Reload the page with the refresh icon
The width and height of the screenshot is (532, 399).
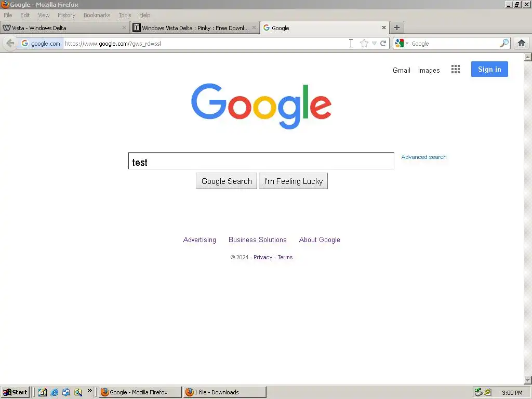tap(383, 44)
